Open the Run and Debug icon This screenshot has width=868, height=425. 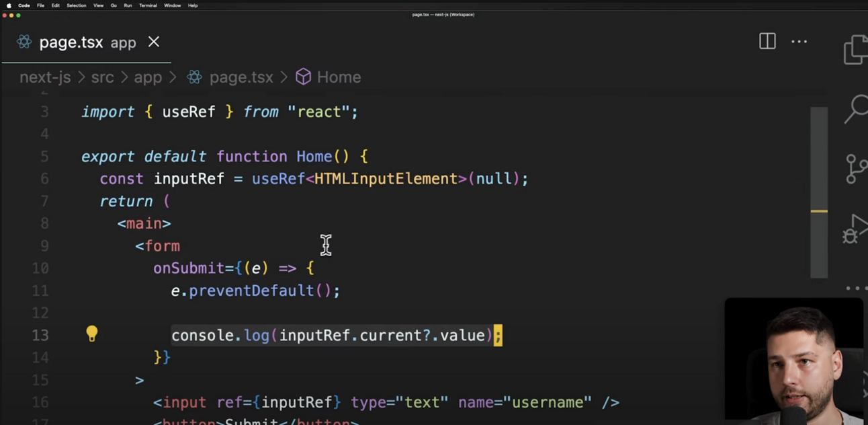tap(855, 229)
